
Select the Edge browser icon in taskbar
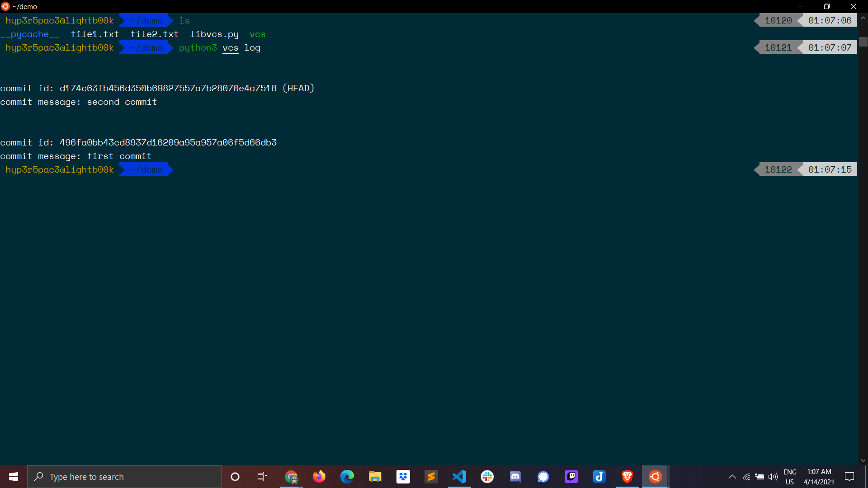pyautogui.click(x=347, y=476)
